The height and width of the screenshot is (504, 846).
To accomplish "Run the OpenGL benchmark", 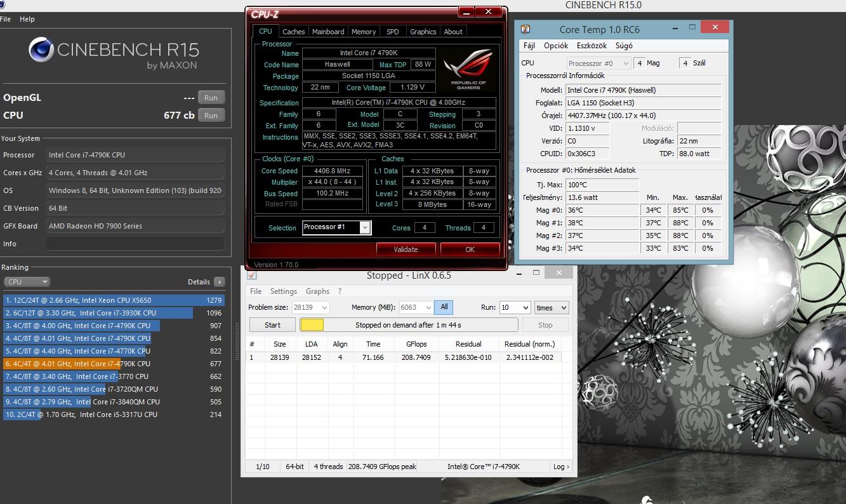I will point(211,98).
